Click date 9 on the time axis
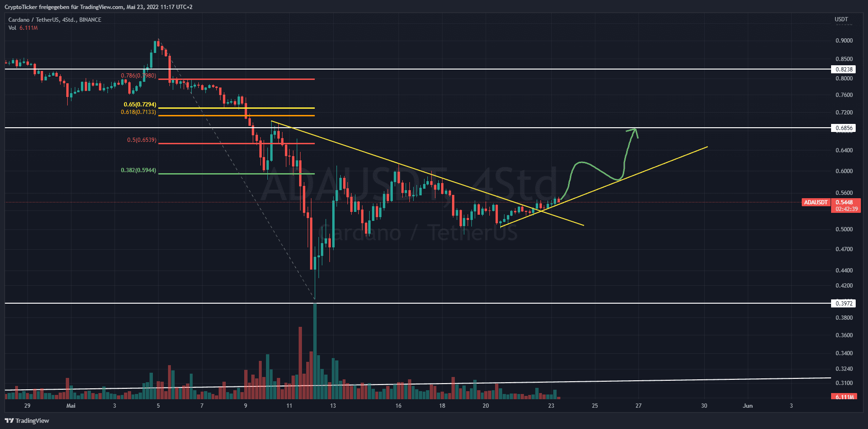The height and width of the screenshot is (429, 868). tap(246, 406)
